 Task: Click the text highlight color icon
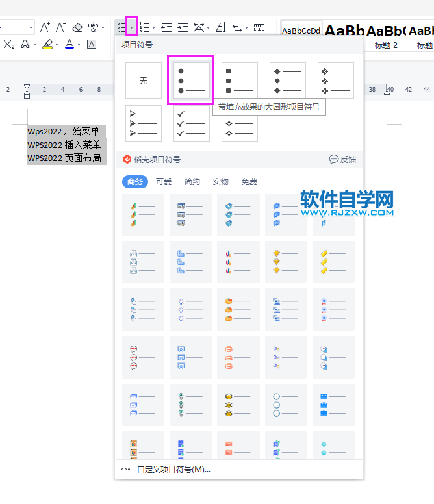pos(47,44)
